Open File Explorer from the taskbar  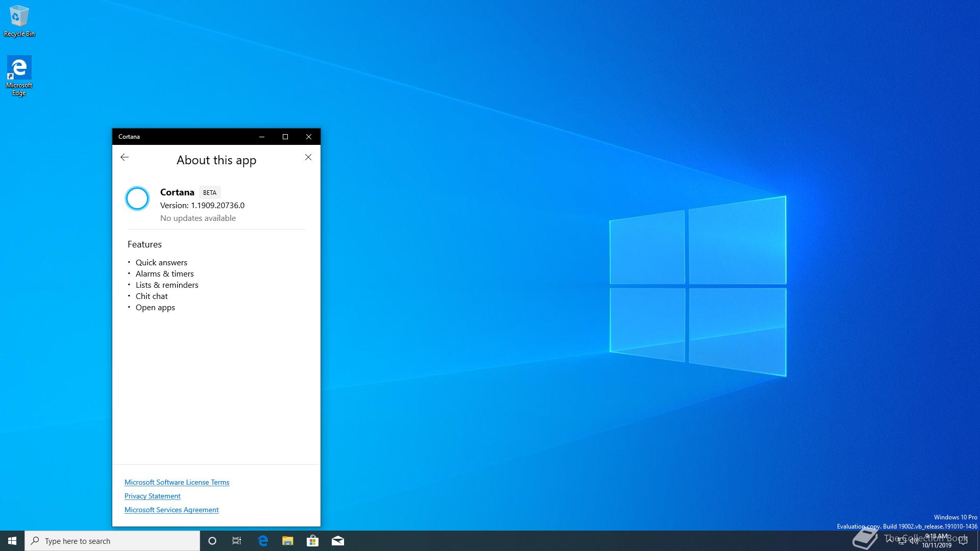pos(287,541)
